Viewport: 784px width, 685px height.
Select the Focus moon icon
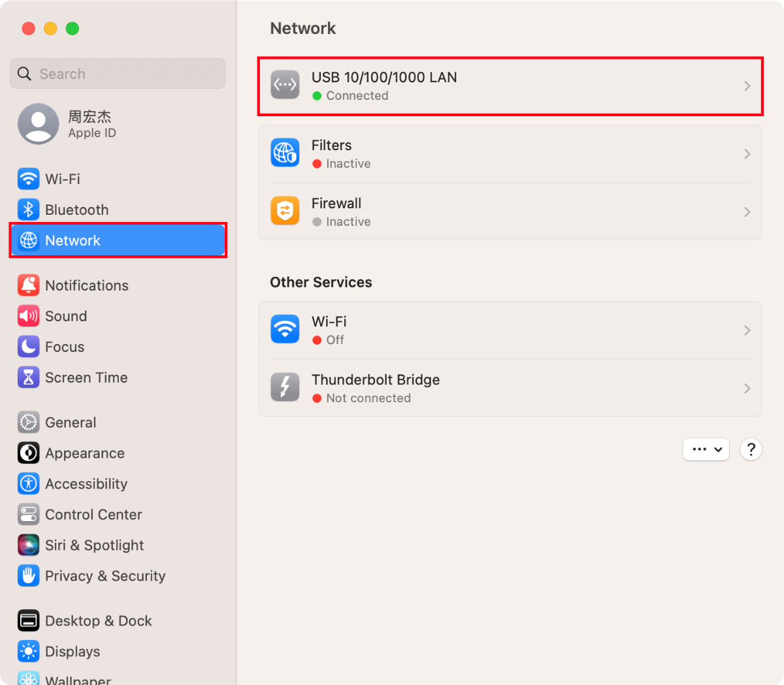(x=28, y=347)
